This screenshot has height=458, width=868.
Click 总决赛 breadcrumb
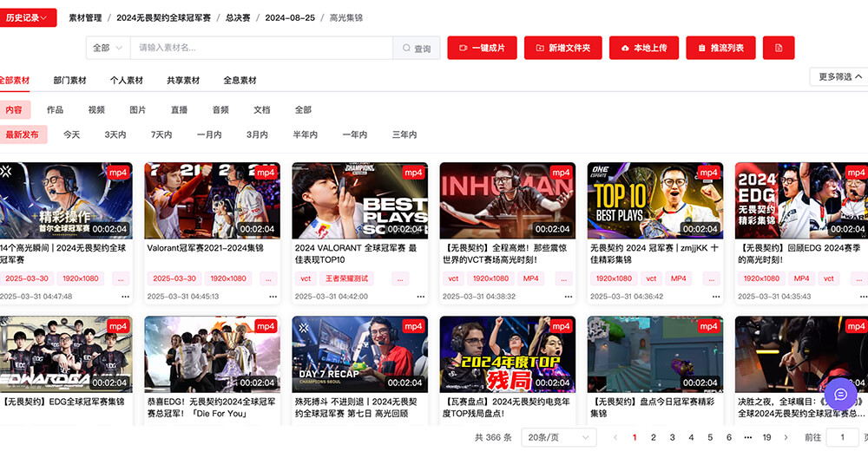[238, 17]
